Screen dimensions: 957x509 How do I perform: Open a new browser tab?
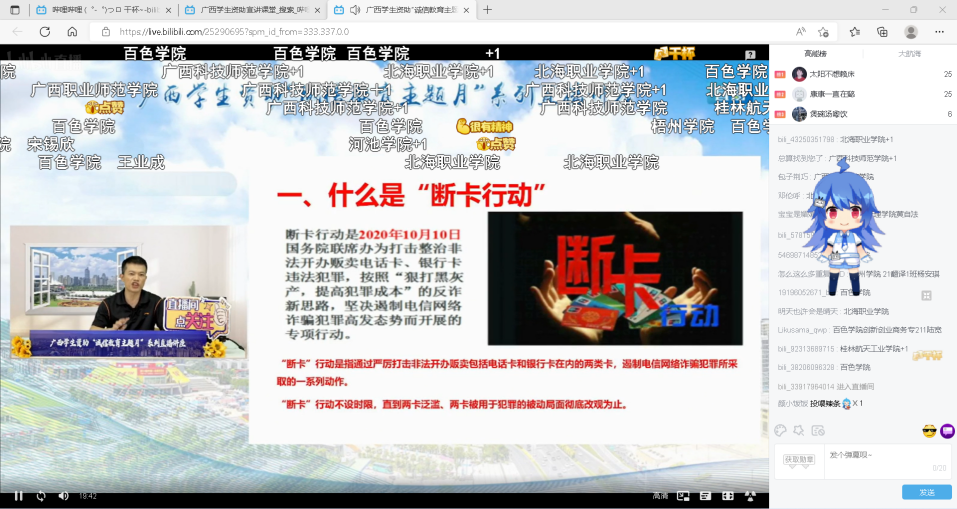(487, 10)
